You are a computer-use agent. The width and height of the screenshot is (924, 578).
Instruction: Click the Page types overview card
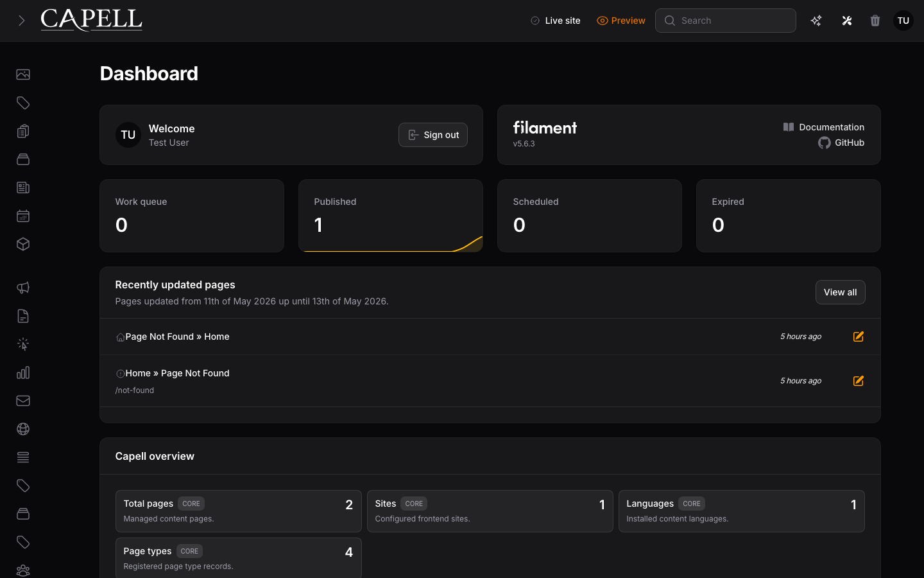(x=239, y=558)
